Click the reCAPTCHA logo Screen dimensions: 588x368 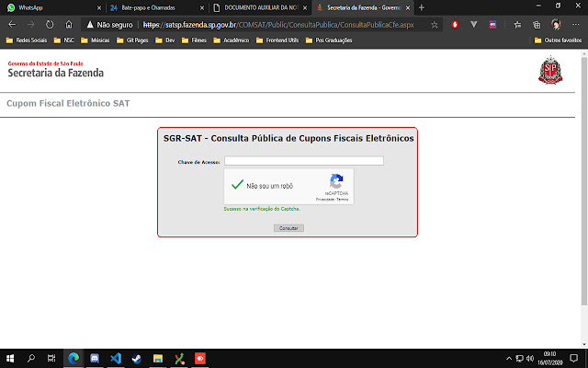[336, 181]
